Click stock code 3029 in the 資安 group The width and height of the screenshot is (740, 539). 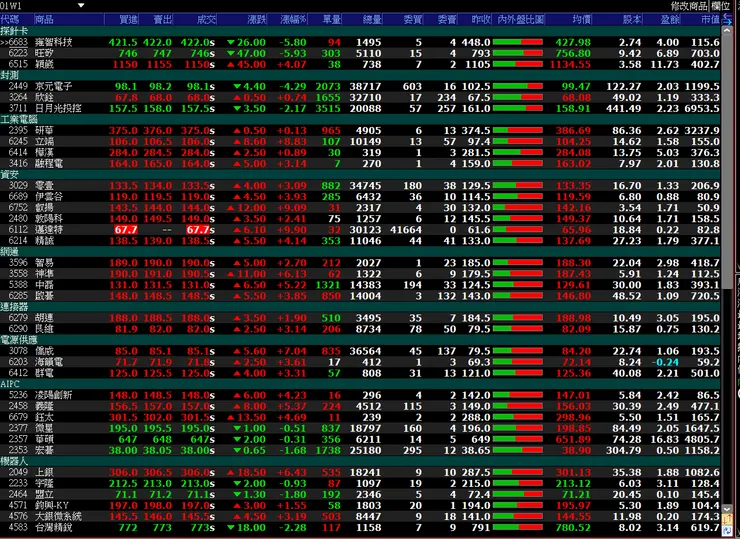tap(18, 185)
